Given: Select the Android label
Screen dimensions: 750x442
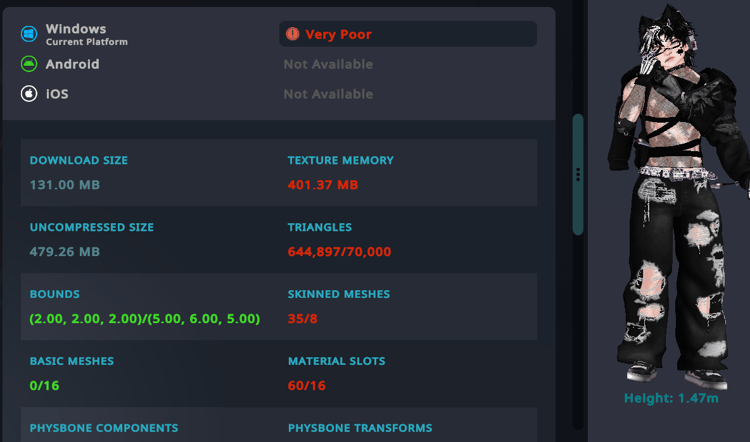Looking at the screenshot, I should click(x=73, y=64).
